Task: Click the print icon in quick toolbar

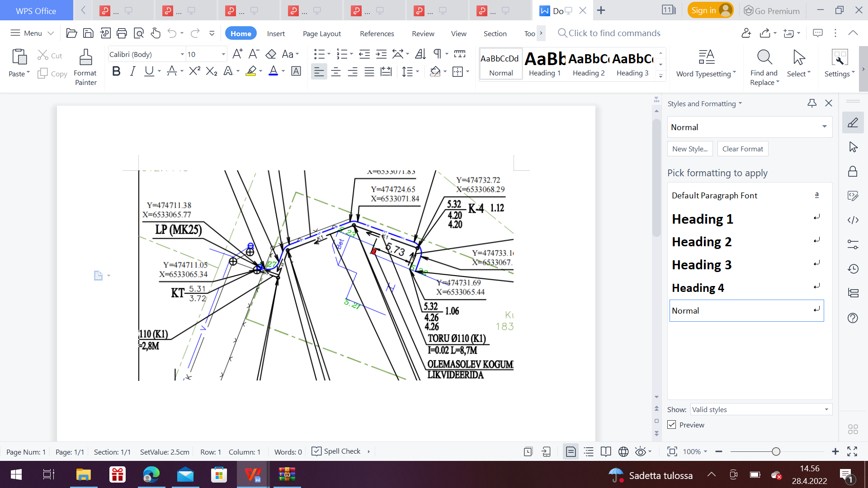Action: click(x=122, y=33)
